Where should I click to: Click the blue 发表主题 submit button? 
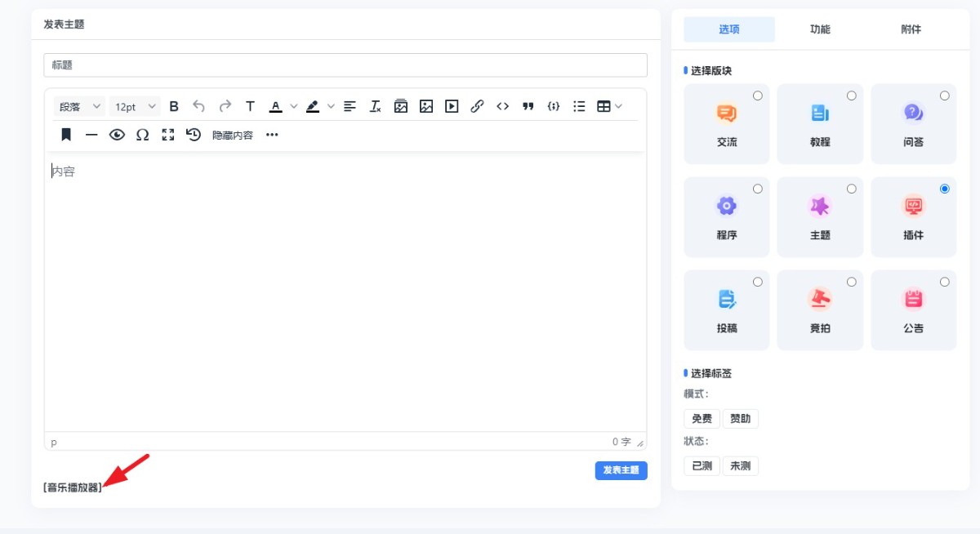[621, 470]
